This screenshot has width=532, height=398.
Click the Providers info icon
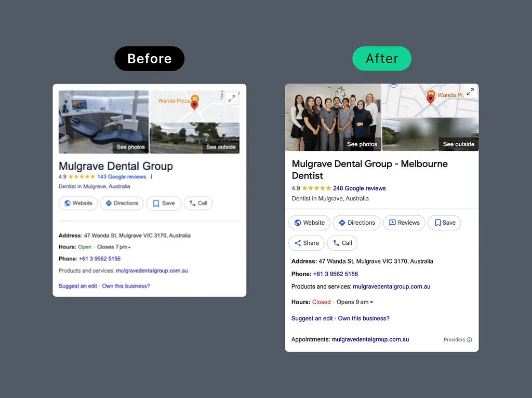point(469,340)
